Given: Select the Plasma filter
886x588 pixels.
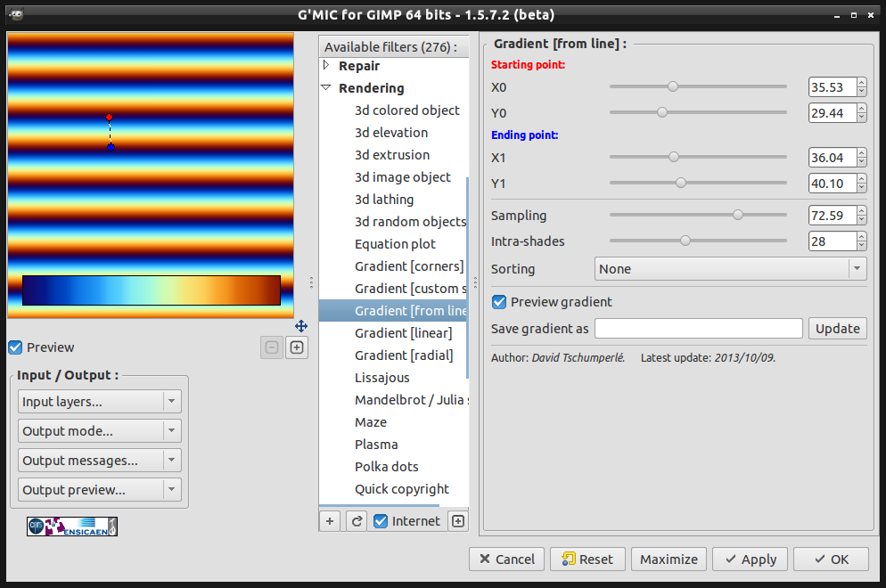Looking at the screenshot, I should click(x=376, y=445).
